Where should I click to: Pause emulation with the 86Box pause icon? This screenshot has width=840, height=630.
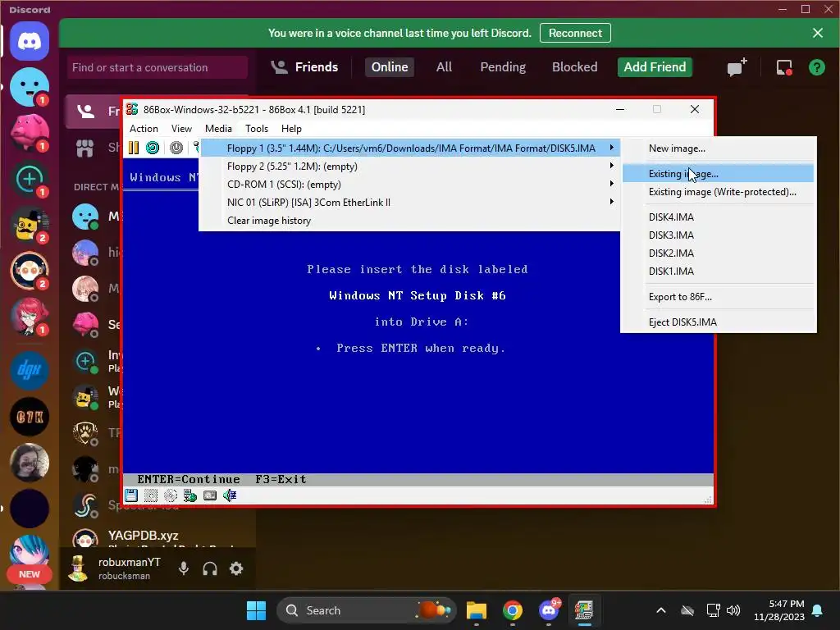pos(134,148)
